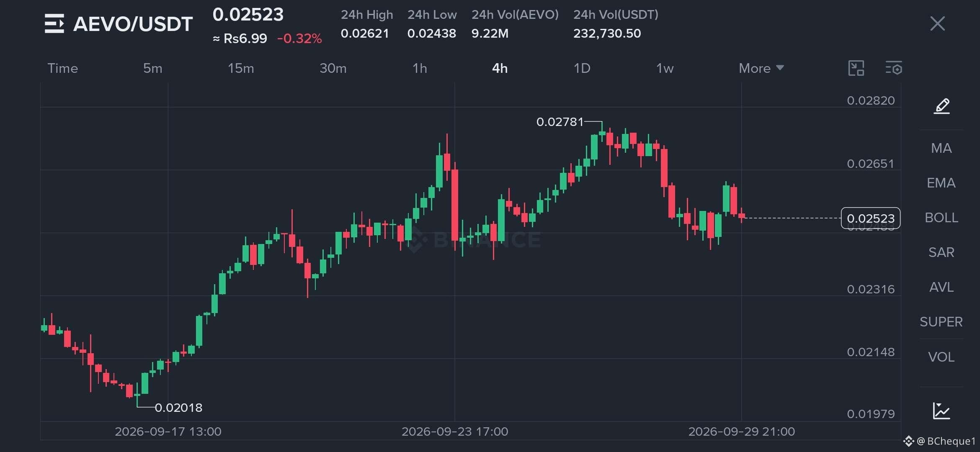Choose the 1w timeframe
This screenshot has width=980, height=452.
665,68
